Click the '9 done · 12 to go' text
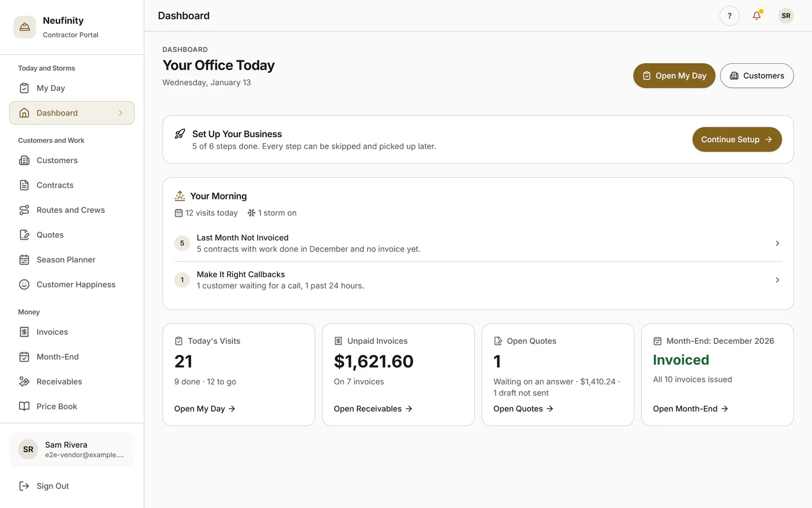The image size is (812, 508). pyautogui.click(x=205, y=382)
